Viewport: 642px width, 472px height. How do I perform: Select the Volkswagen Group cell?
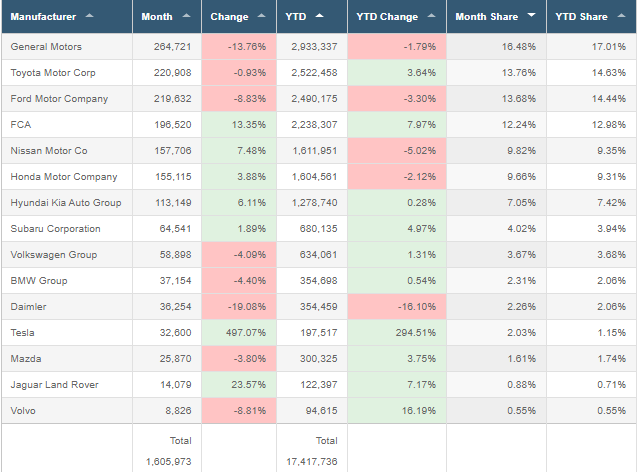67,255
